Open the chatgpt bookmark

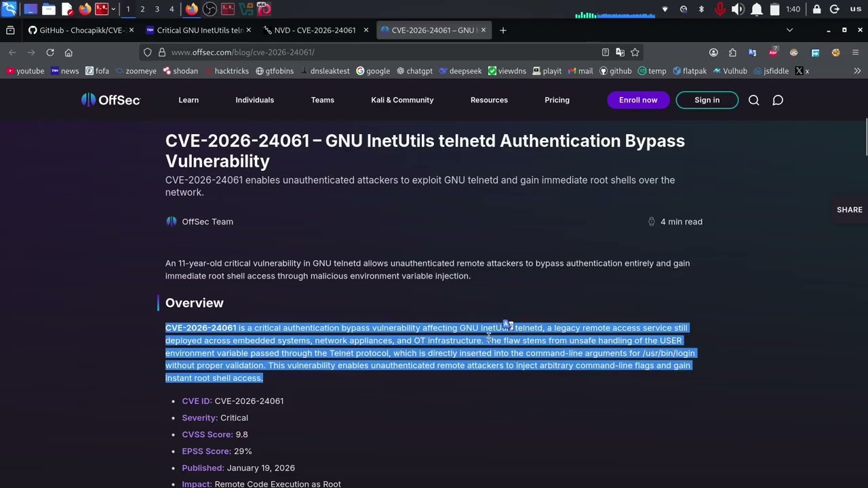414,70
